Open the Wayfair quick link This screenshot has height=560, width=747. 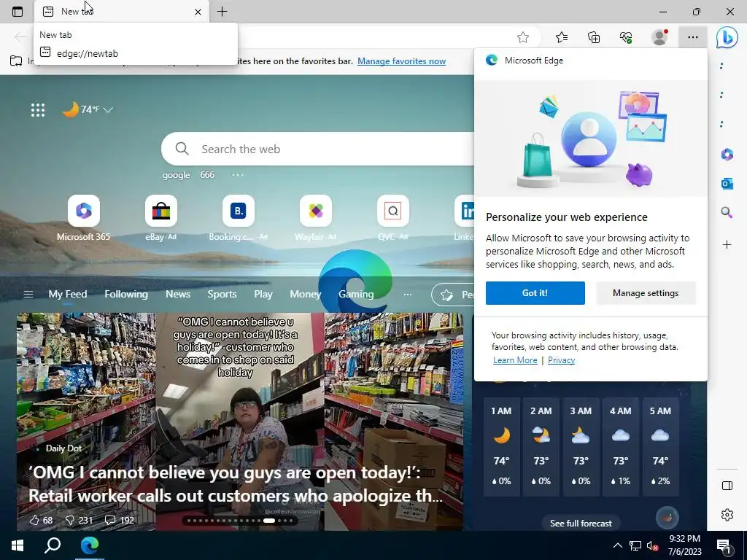tap(315, 218)
